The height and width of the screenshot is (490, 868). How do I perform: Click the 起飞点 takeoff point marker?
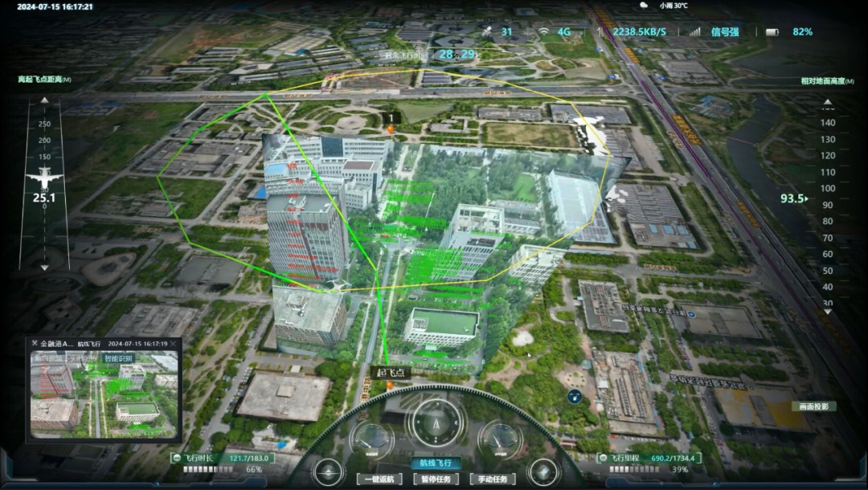pos(392,374)
